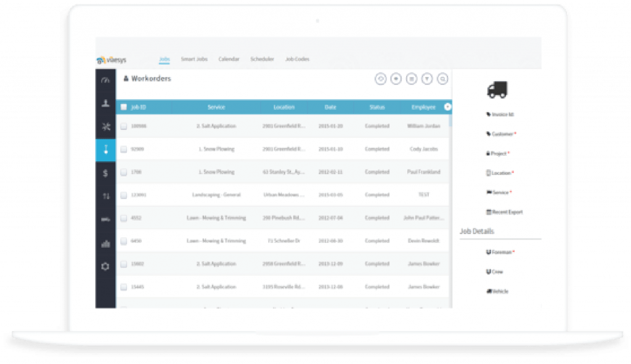Open the dashboard gauge icon in sidebar
This screenshot has width=631, height=364.
105,81
